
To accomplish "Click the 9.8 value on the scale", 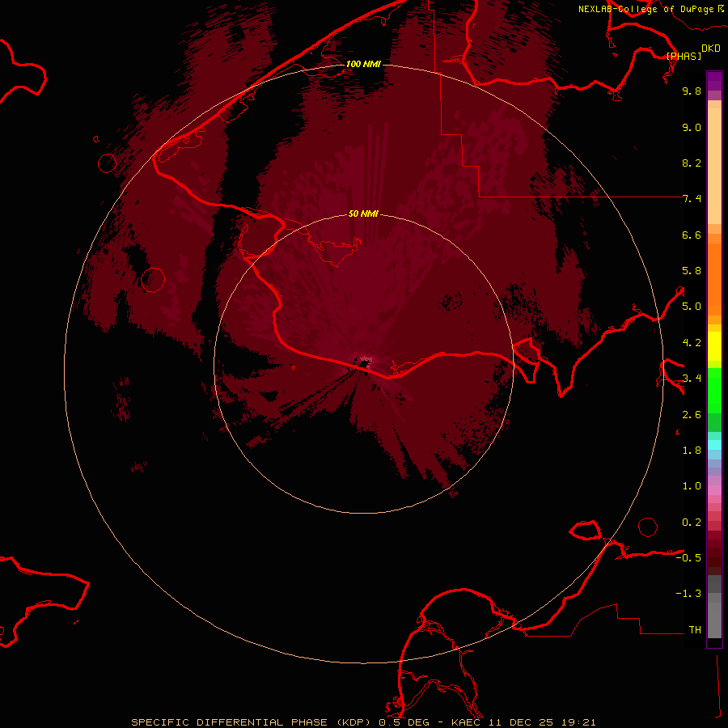I will (x=692, y=91).
